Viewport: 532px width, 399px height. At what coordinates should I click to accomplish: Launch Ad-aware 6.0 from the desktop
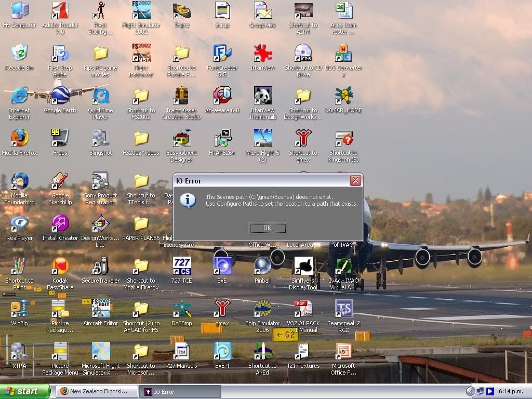click(222, 97)
